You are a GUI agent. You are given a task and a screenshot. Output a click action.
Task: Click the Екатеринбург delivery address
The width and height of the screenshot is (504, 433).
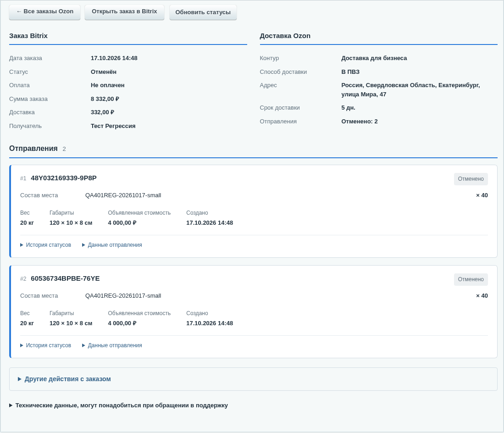coord(410,90)
